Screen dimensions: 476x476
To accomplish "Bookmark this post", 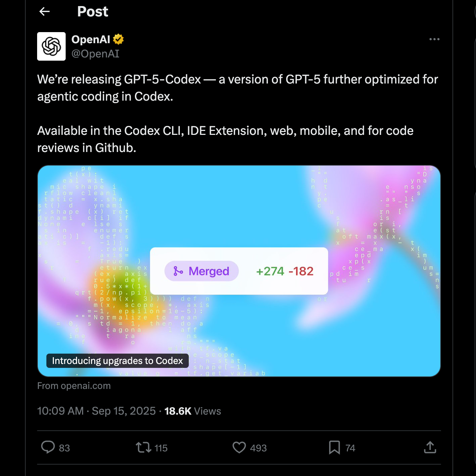I will [x=334, y=447].
